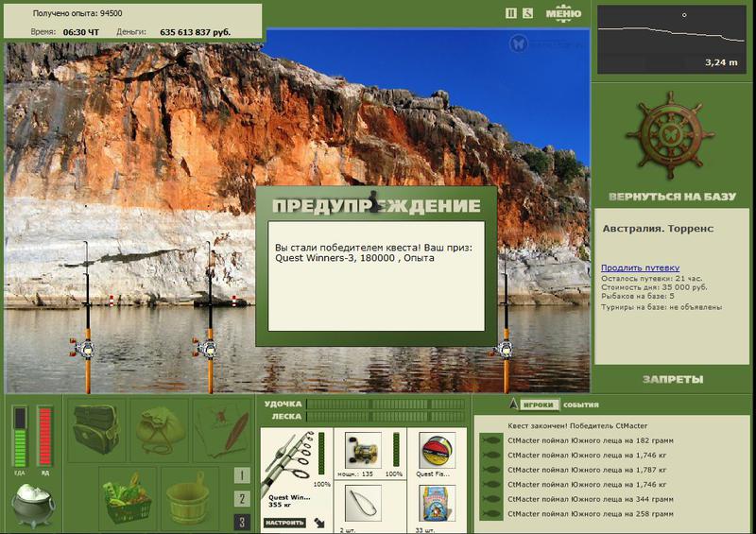The image size is (756, 534).
Task: Click the ship's wheel return-to-base icon
Action: [670, 135]
